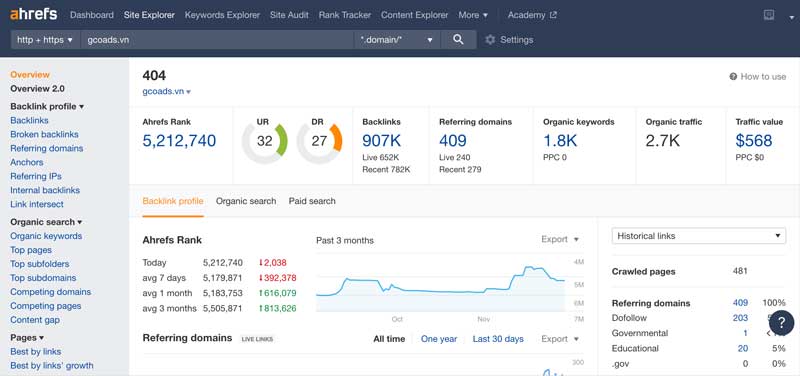Open Academy external link
The image size is (800, 376).
coord(532,15)
